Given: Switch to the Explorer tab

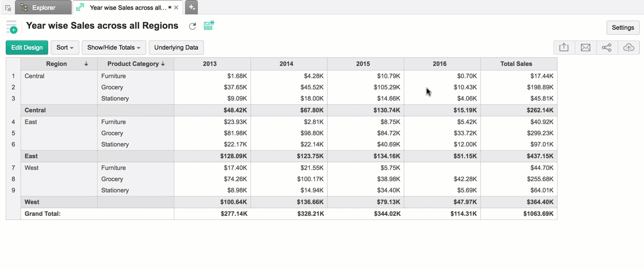Looking at the screenshot, I should (43, 8).
